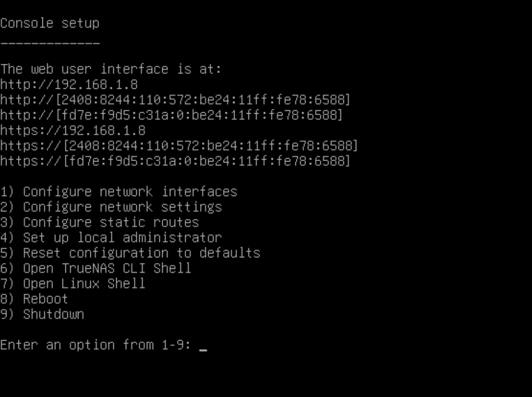This screenshot has width=532, height=397.
Task: Click option 8 Reboot
Action: (x=34, y=299)
